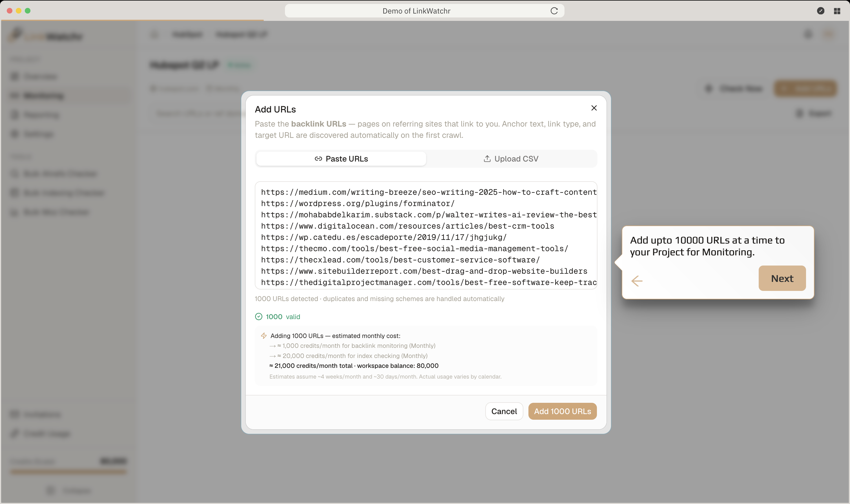Select the digitalocean.com best-crm-tools URL line
Screen dimensions: 850x504
coord(407,226)
